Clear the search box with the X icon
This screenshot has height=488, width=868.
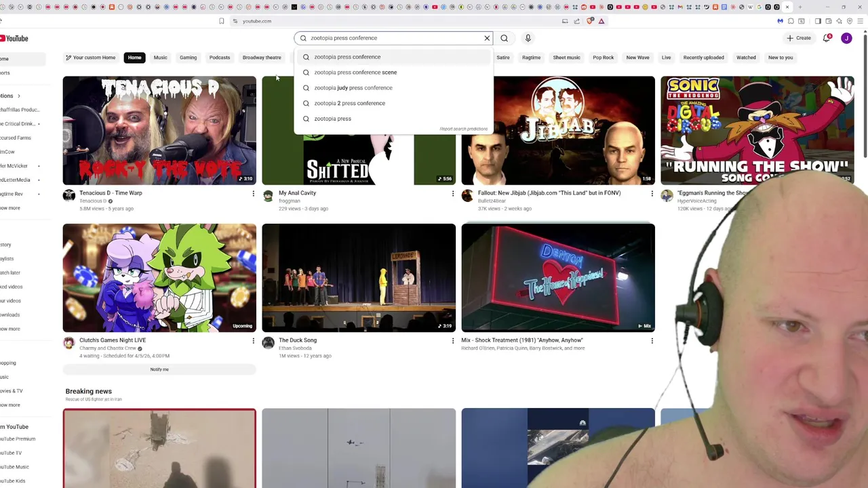487,38
